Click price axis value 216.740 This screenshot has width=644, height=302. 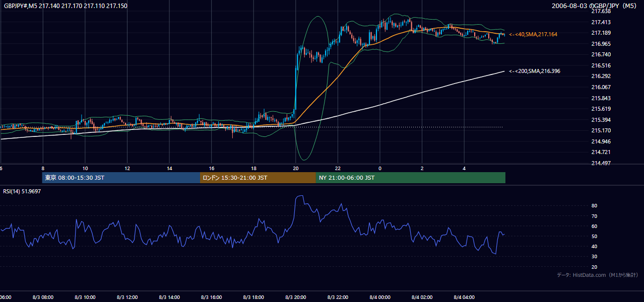(x=601, y=54)
